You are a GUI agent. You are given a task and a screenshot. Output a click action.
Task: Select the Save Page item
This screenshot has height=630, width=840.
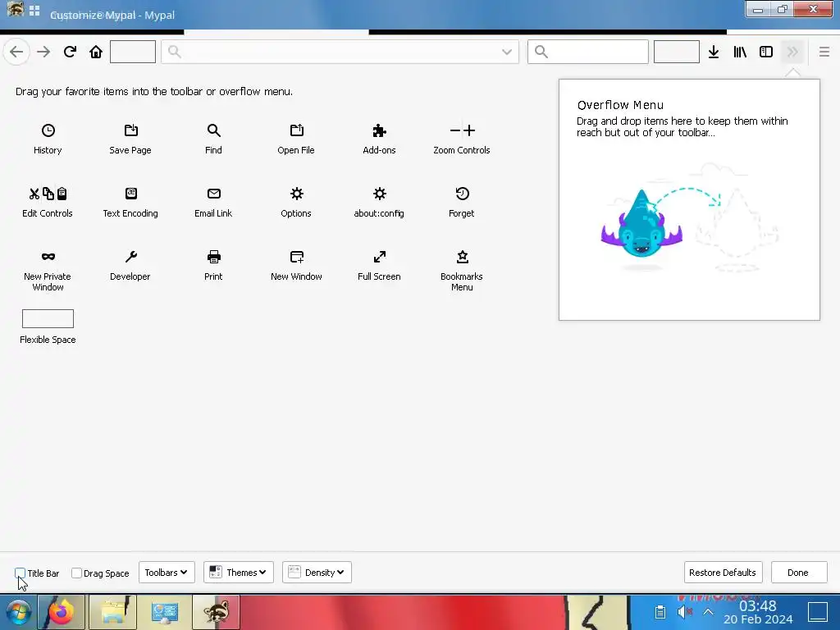click(x=130, y=139)
